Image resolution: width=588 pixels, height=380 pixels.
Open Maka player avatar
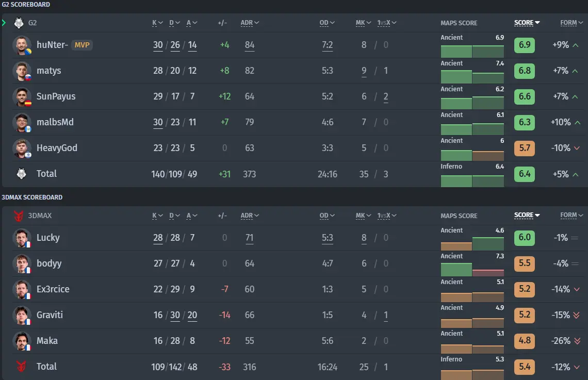pos(22,341)
